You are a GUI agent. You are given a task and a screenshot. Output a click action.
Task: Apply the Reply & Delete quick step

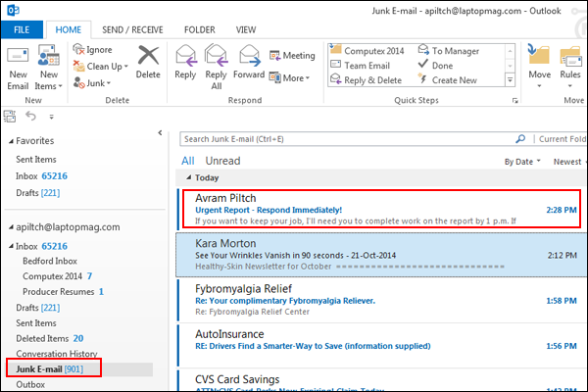coord(366,80)
